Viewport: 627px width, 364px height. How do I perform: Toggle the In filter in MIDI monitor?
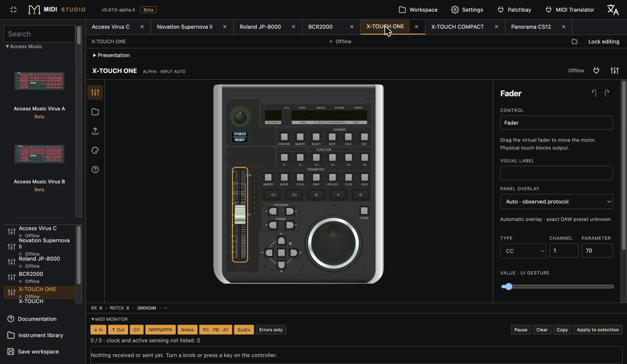coord(98,330)
